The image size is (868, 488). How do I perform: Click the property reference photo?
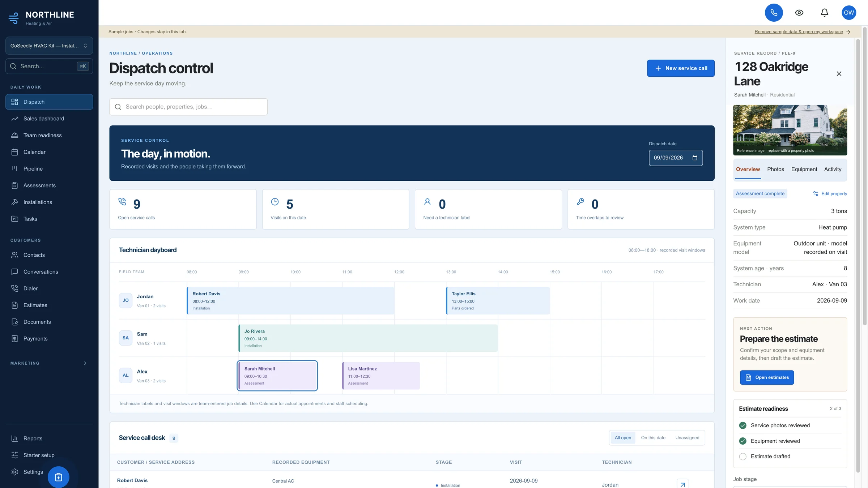pos(790,130)
